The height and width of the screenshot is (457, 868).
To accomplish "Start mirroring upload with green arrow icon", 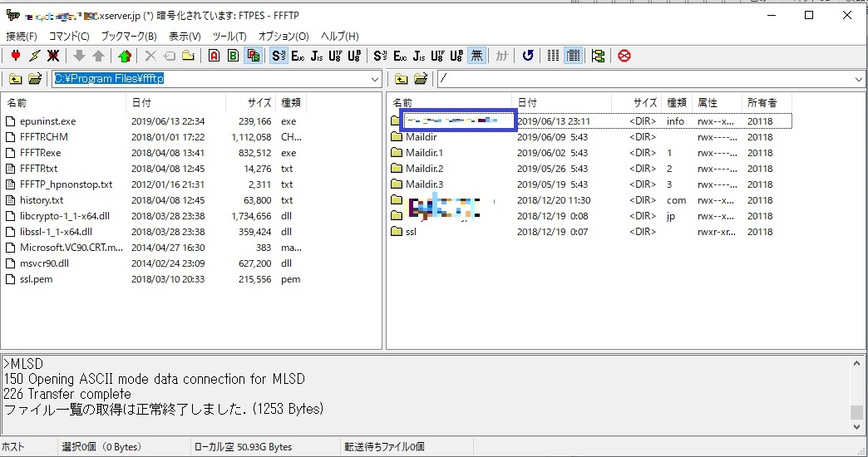I will [125, 56].
